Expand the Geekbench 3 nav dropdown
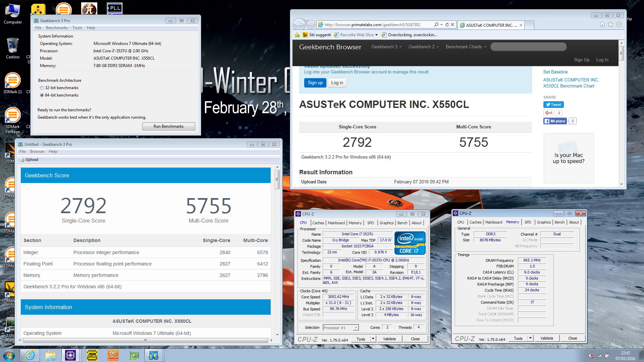644x362 pixels. 386,47
